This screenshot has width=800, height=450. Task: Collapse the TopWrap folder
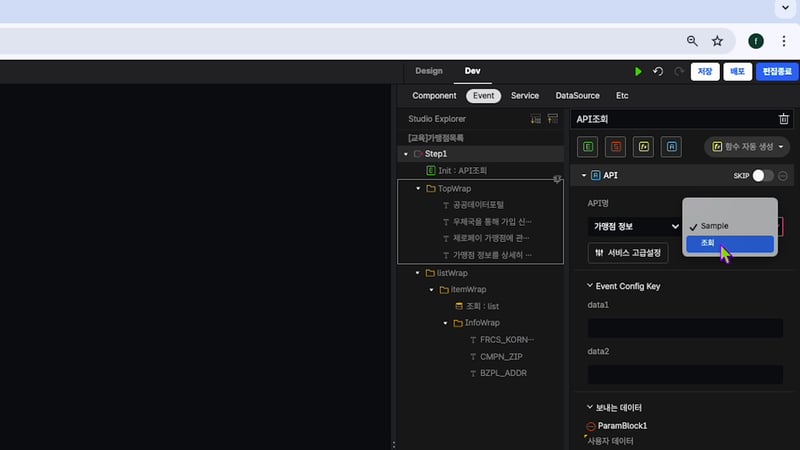pyautogui.click(x=418, y=189)
